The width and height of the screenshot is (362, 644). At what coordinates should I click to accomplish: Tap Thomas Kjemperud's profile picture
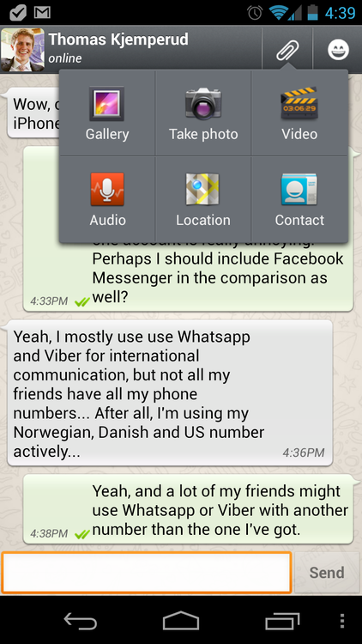[x=22, y=50]
